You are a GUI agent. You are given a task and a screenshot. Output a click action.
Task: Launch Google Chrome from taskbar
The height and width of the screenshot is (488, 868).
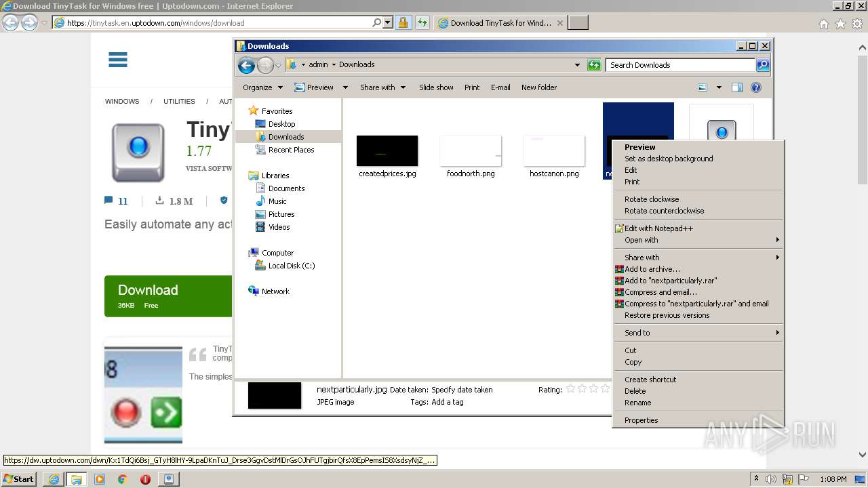pyautogui.click(x=122, y=479)
